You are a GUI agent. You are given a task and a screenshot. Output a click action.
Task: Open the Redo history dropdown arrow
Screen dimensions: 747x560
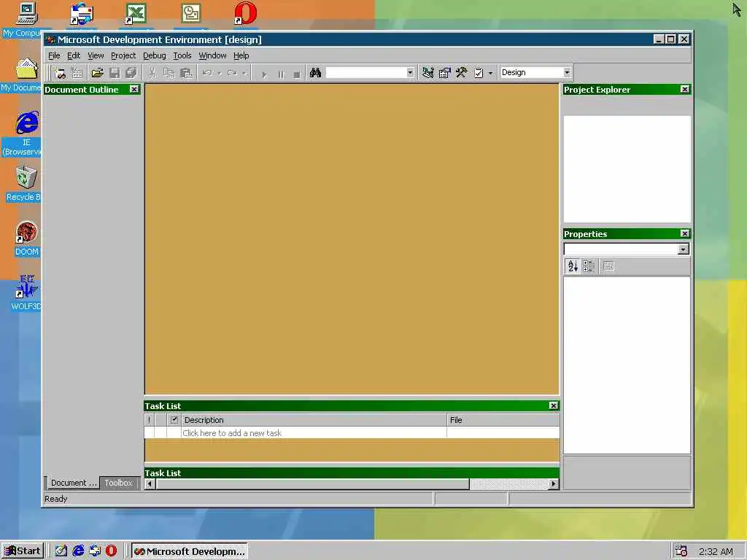coord(244,73)
